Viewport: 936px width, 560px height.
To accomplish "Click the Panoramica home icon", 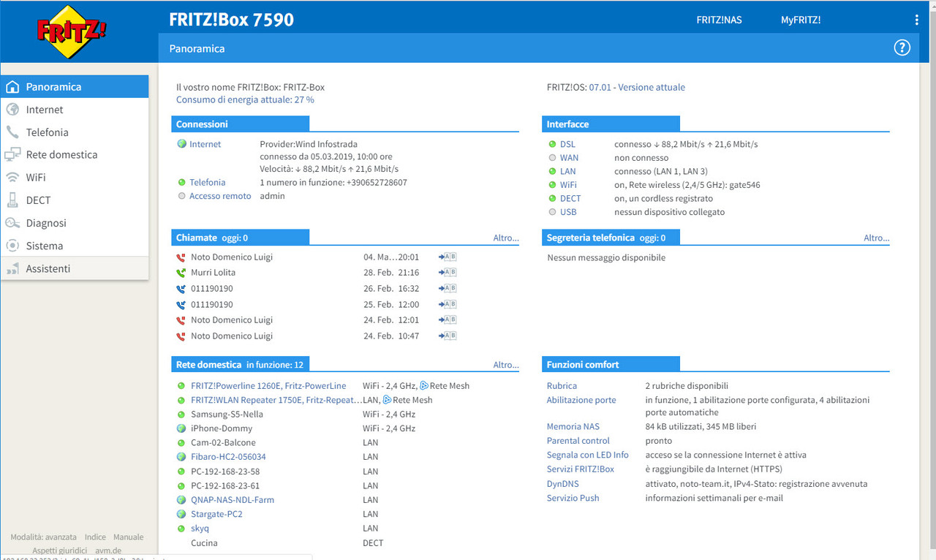I will [12, 86].
